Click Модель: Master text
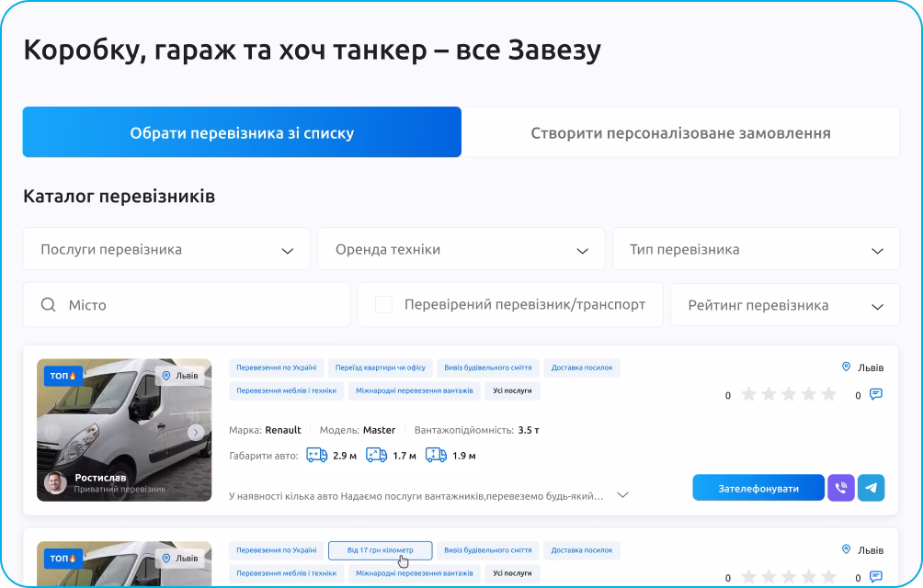 pos(358,430)
